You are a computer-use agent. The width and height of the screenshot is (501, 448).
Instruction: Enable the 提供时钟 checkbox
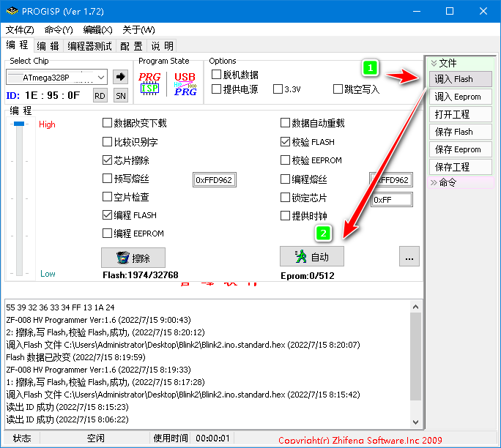point(285,216)
